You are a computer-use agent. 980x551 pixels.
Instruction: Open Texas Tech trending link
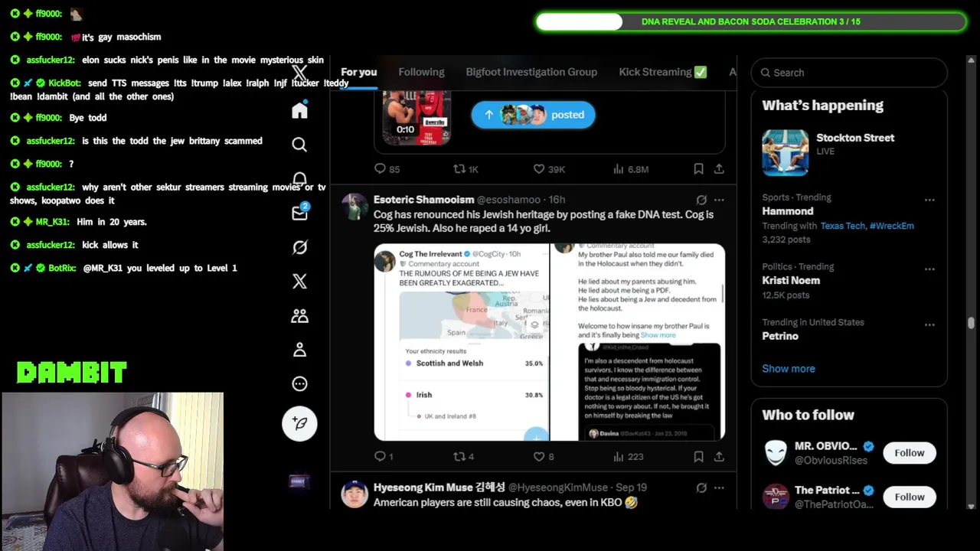pos(843,226)
